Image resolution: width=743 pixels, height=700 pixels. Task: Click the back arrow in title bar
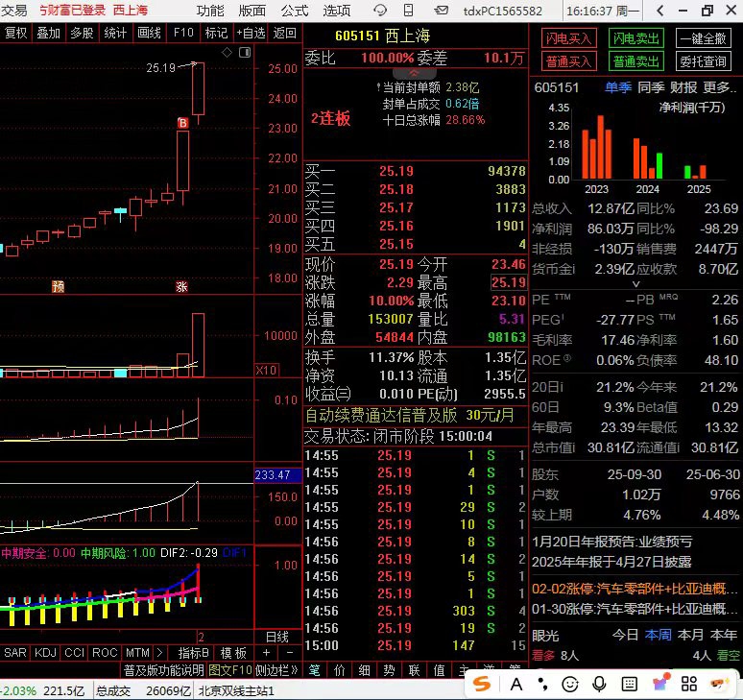660,11
